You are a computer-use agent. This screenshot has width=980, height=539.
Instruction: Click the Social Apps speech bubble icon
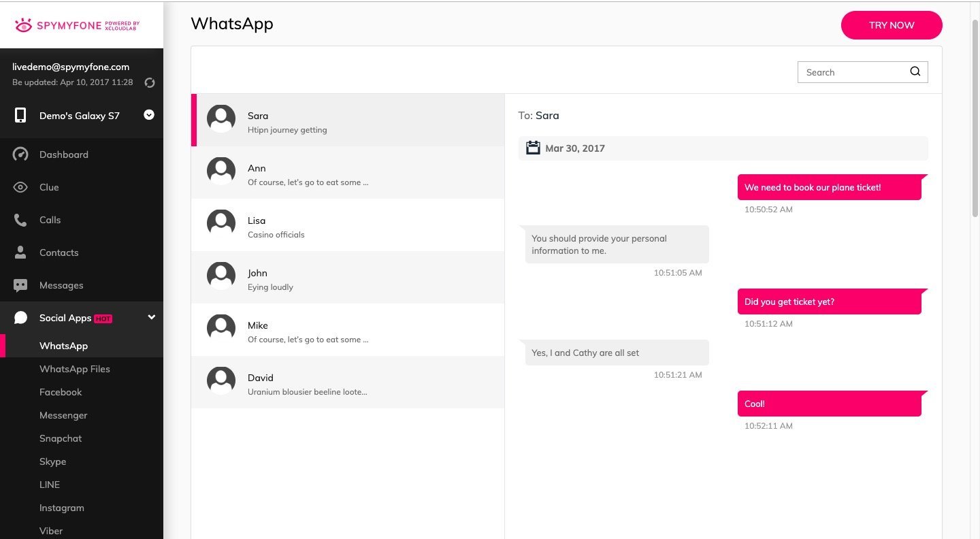(20, 318)
